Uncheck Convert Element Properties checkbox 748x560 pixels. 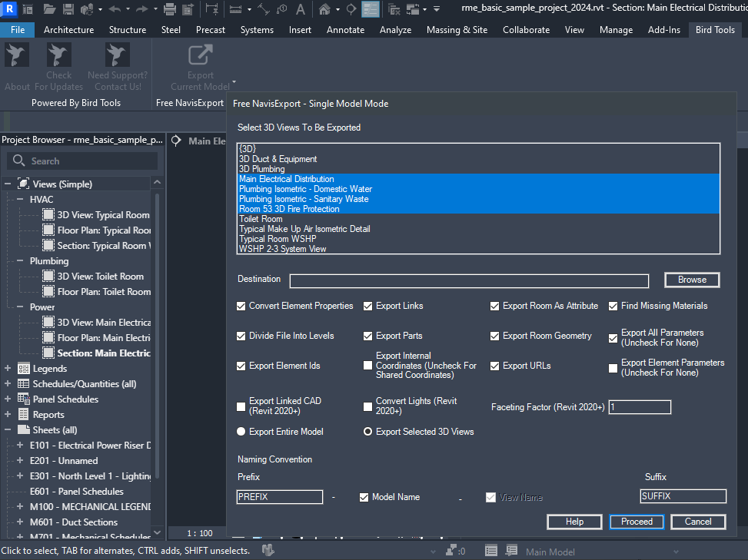[241, 306]
